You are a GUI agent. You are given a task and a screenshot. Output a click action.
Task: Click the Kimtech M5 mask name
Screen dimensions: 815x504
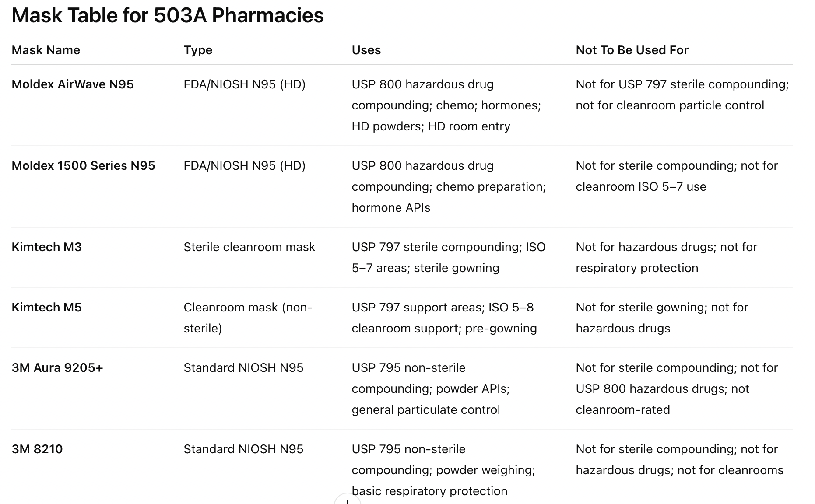[x=46, y=308]
